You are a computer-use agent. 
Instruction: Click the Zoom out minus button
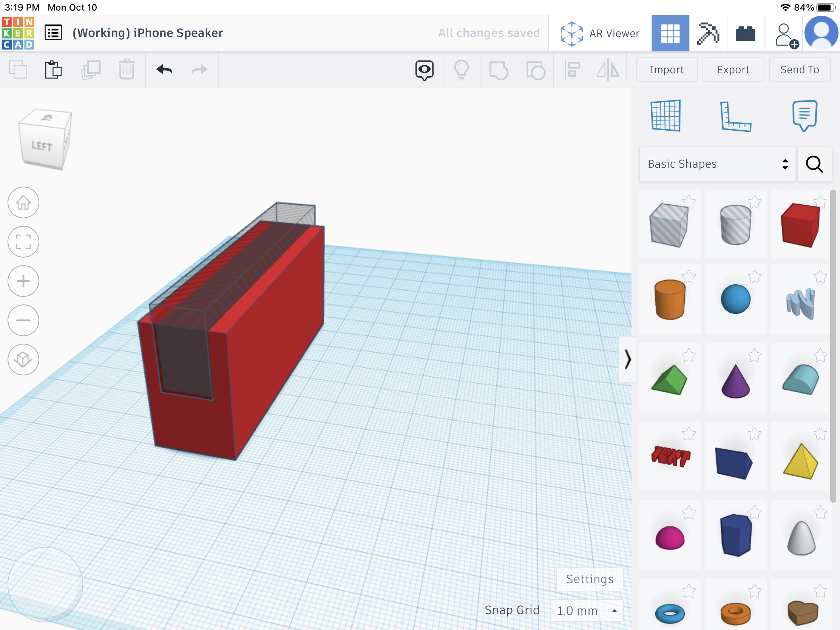point(23,320)
